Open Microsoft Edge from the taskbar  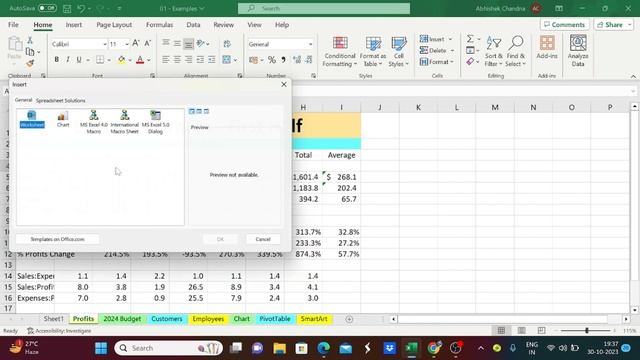(x=324, y=348)
